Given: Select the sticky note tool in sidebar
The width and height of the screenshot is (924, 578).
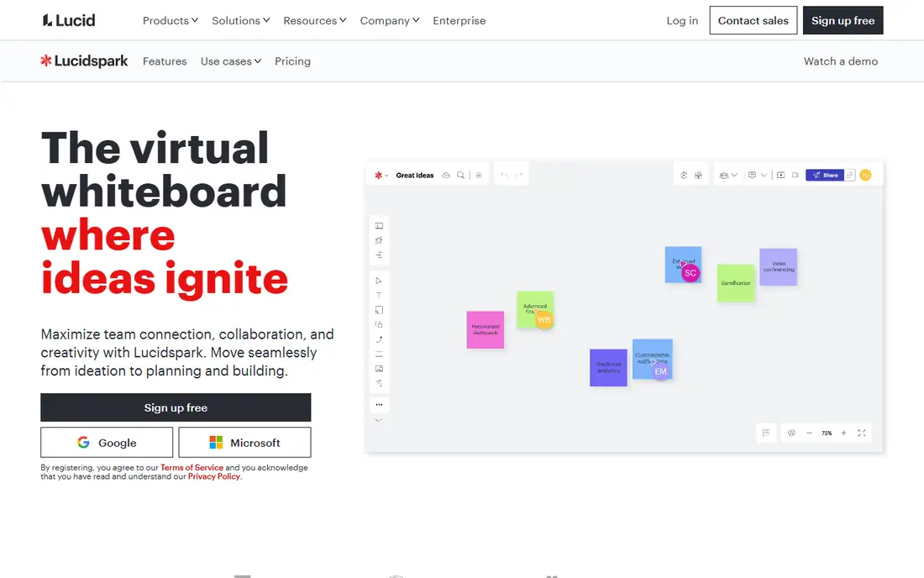Looking at the screenshot, I should tap(379, 310).
